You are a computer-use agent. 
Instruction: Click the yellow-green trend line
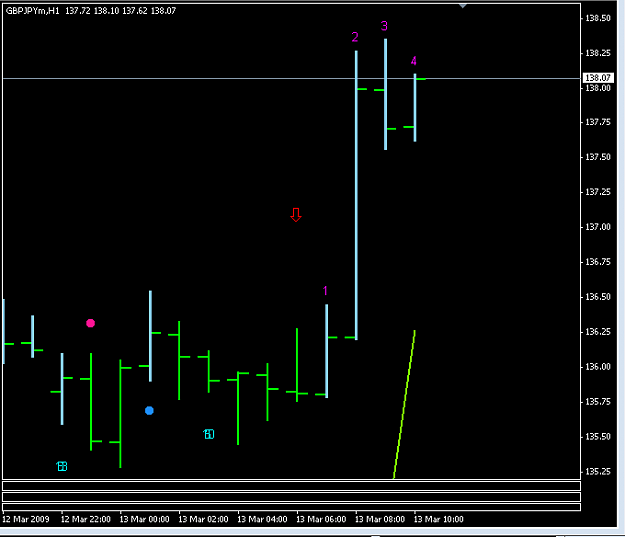pos(404,404)
